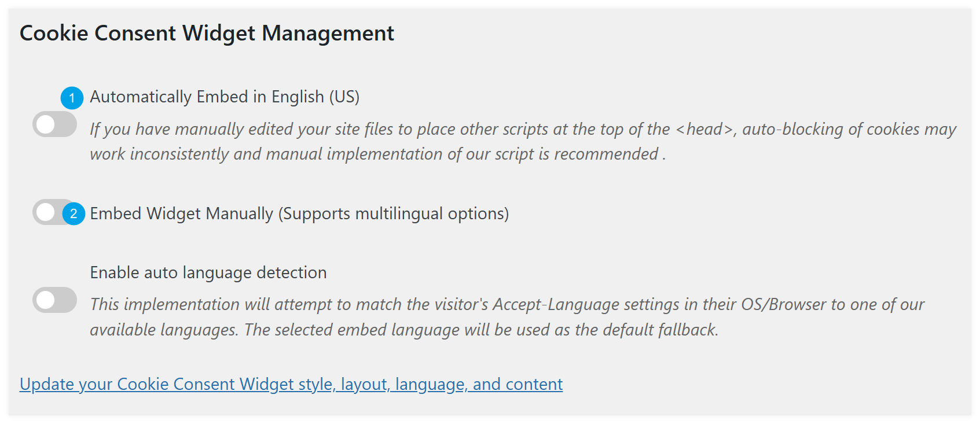
Task: Toggle Automatically Embed in English (US) switch
Action: [x=54, y=124]
